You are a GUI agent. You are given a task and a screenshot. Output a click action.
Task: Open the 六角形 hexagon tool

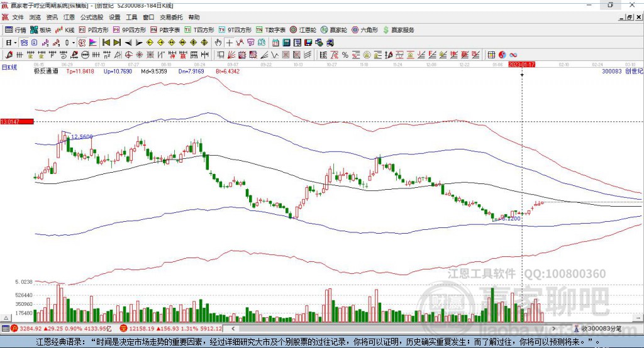pos(364,30)
